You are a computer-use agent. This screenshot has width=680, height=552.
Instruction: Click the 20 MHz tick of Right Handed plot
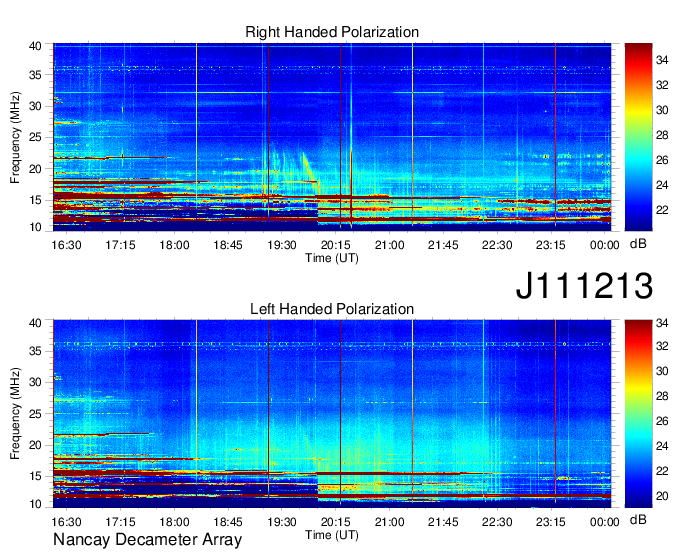click(35, 169)
